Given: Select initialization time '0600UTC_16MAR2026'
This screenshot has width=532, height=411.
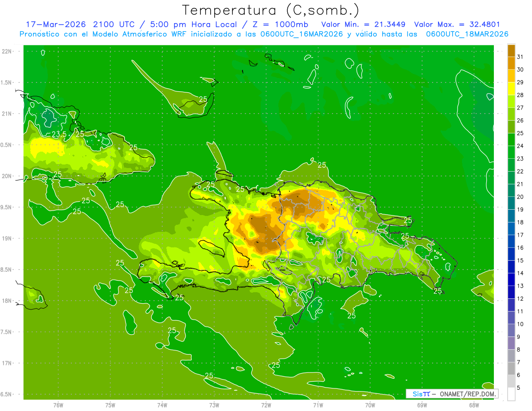Looking at the screenshot, I should (x=301, y=34).
